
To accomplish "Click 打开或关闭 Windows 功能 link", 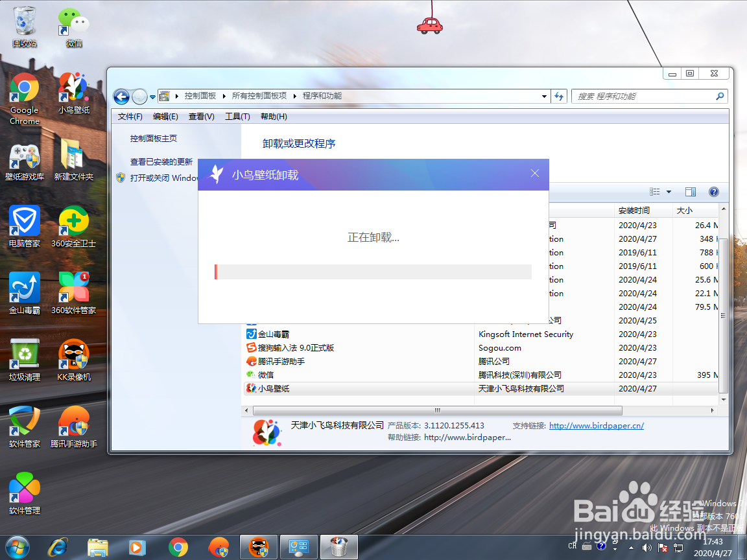I will [x=164, y=178].
